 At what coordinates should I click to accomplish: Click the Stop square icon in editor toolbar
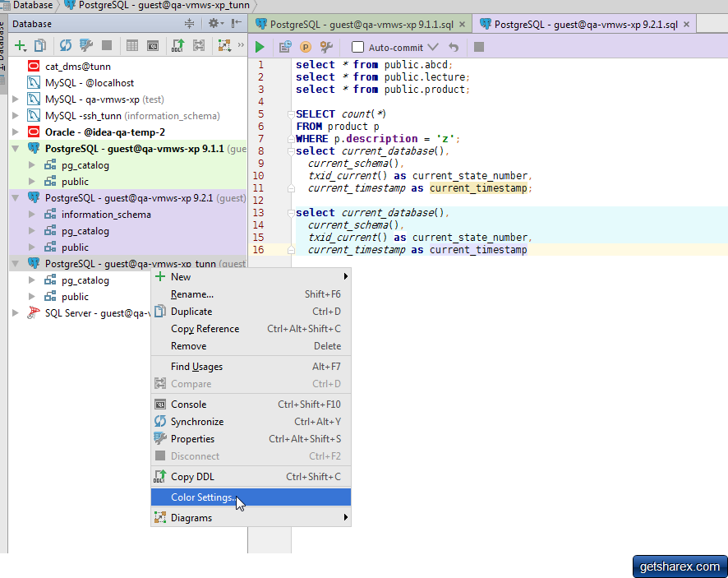(479, 47)
